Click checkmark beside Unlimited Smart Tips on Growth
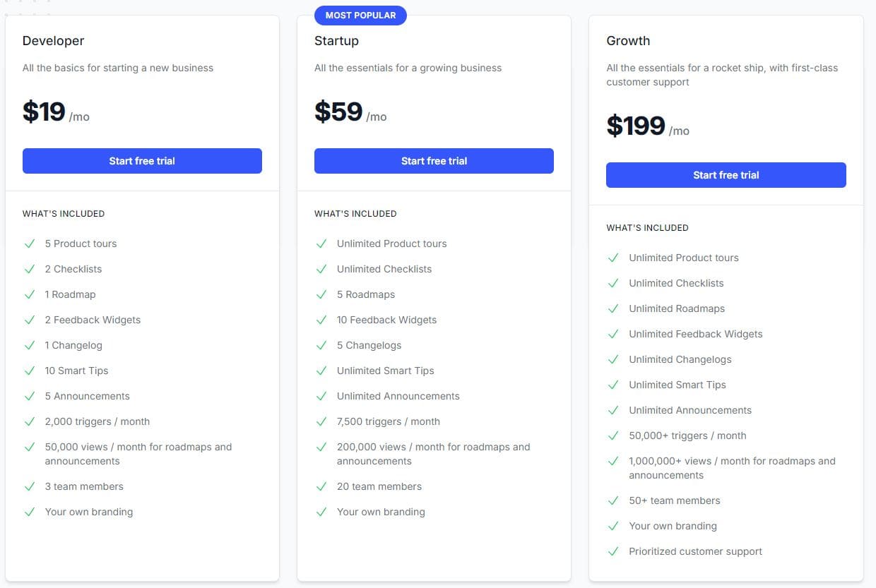876x588 pixels. tap(612, 385)
